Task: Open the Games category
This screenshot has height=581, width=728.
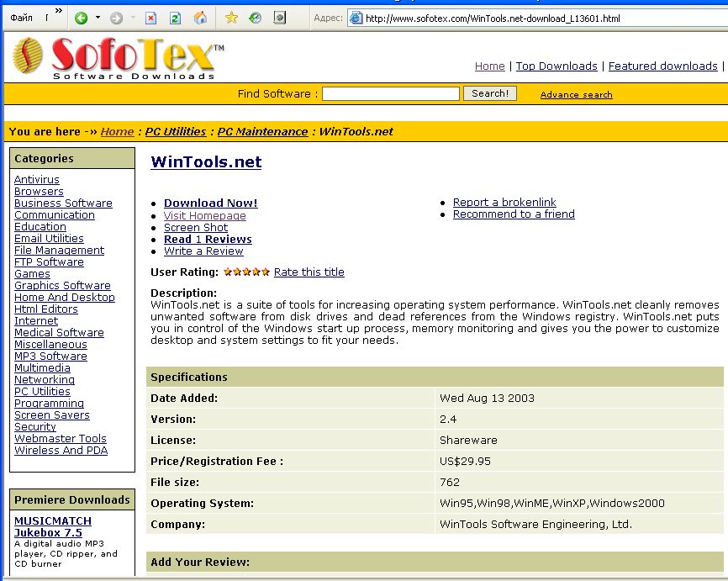Action: click(32, 274)
